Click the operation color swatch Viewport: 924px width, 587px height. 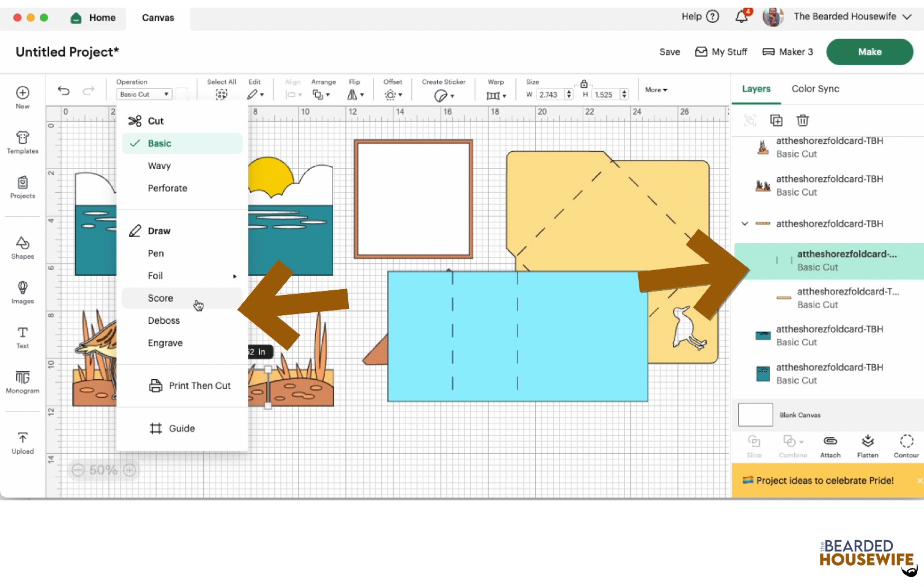(x=181, y=94)
